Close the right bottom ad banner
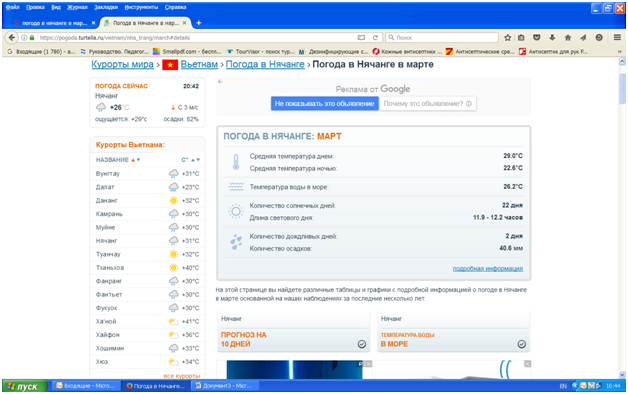The image size is (628, 394). pos(527,364)
